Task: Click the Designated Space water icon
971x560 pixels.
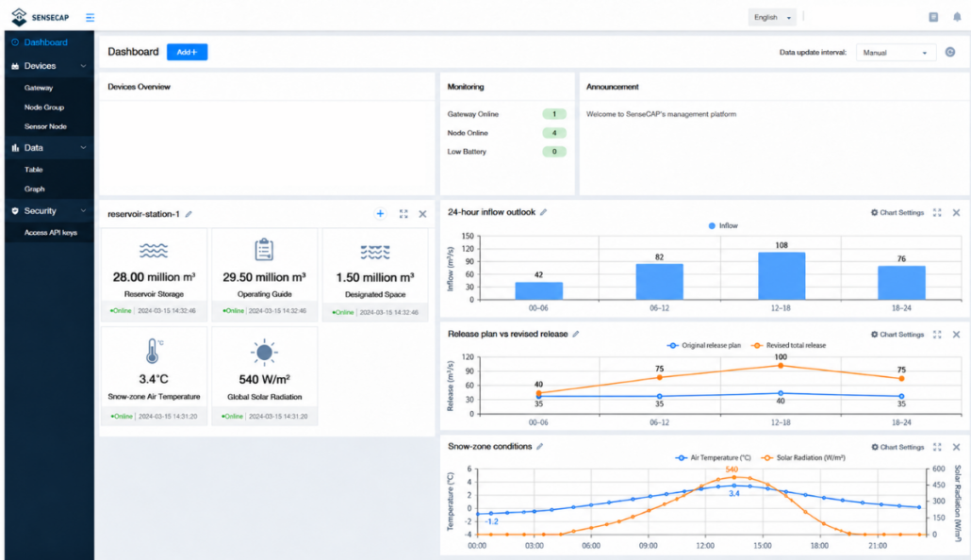Action: [x=375, y=252]
